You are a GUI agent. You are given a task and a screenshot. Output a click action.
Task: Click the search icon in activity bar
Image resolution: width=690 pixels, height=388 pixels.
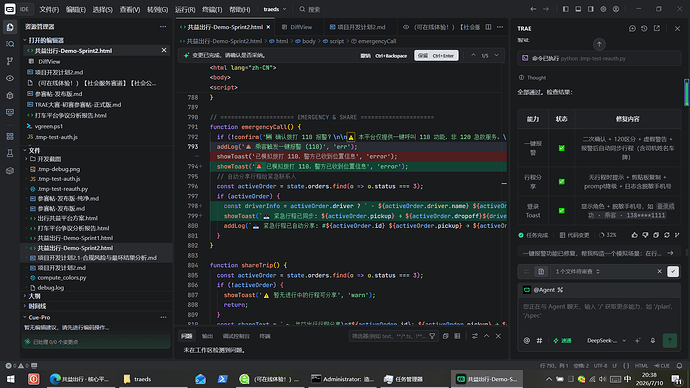click(x=10, y=44)
